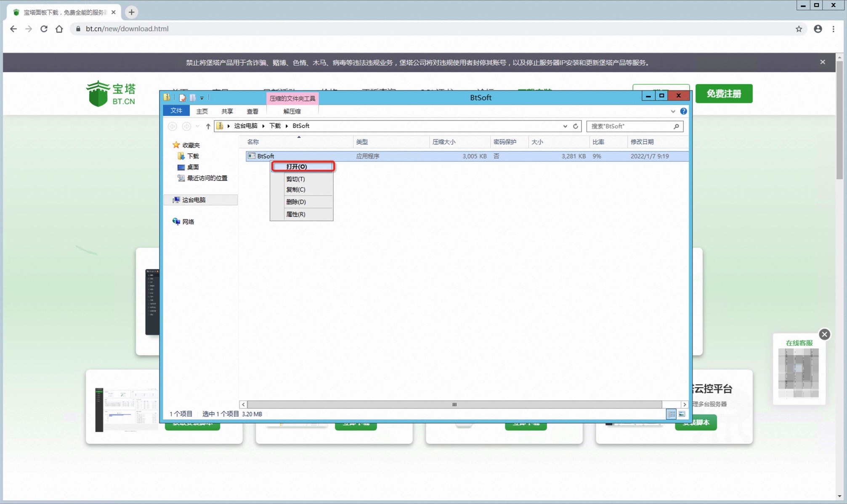Switch to details view icon
Screen dimensions: 847x504
(x=671, y=414)
